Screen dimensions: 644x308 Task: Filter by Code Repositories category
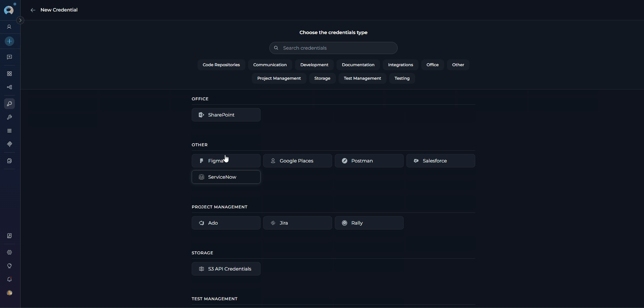pos(221,65)
